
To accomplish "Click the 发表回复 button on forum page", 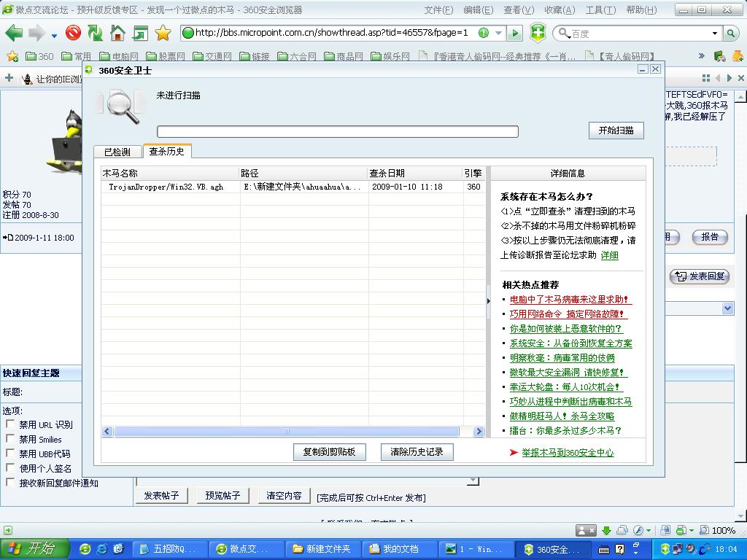I will click(700, 276).
